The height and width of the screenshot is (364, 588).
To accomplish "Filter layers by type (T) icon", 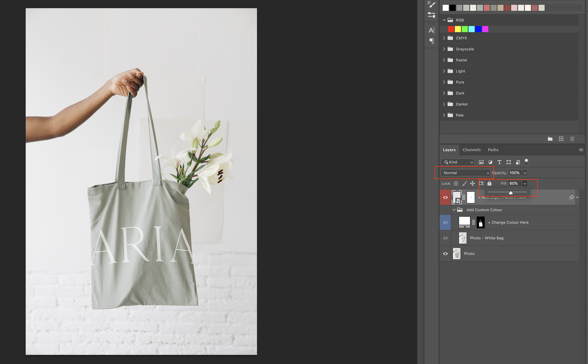I will [x=499, y=162].
